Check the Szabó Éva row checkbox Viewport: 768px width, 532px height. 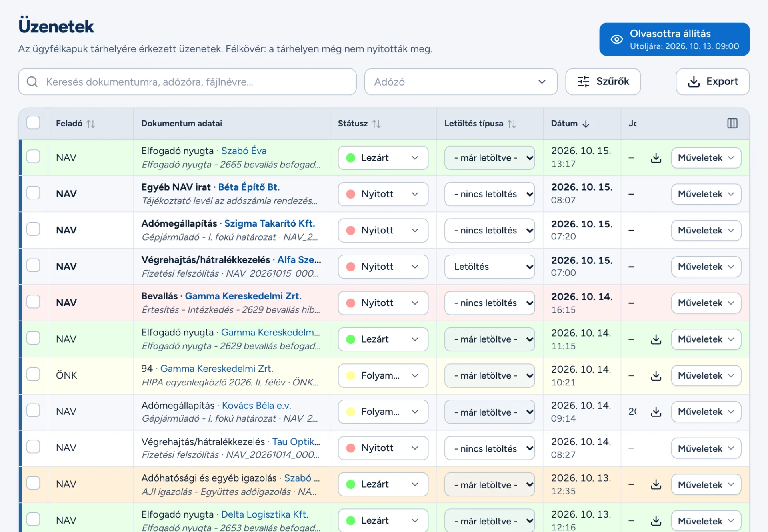pos(33,156)
